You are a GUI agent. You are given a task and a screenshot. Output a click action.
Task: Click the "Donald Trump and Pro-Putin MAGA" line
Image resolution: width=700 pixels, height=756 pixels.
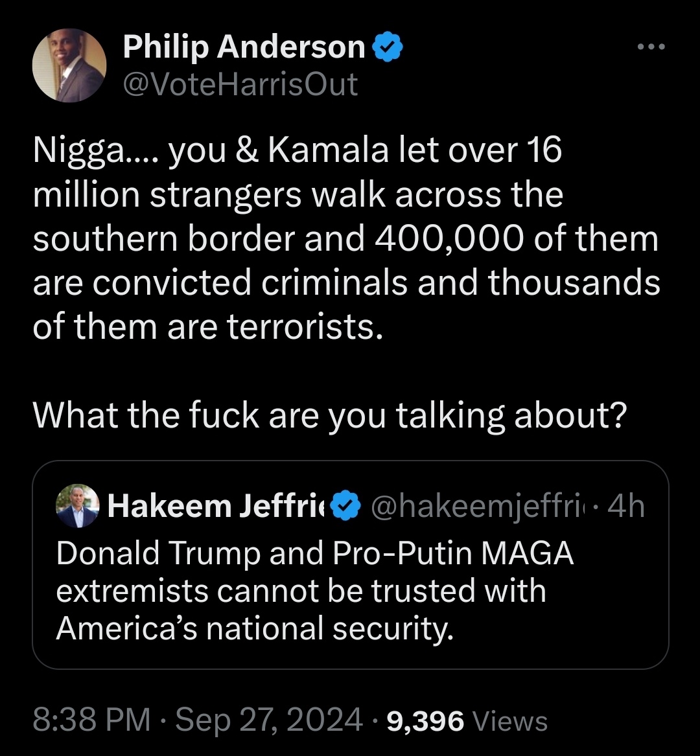coord(315,553)
